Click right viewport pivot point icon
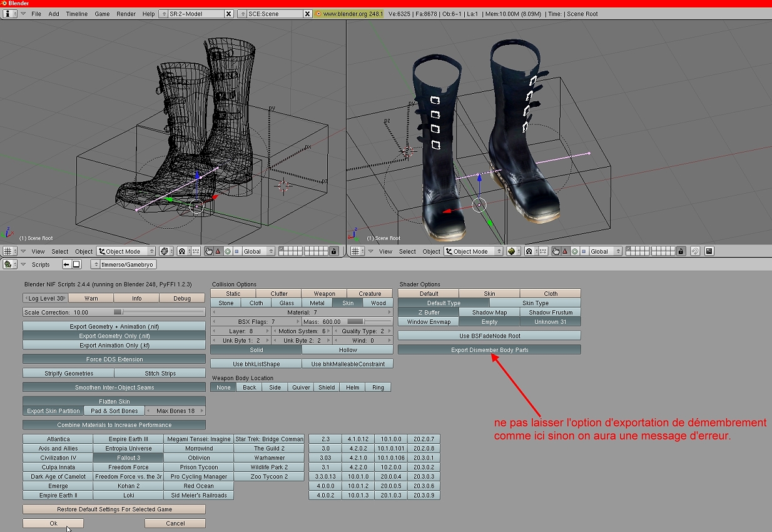 click(531, 251)
